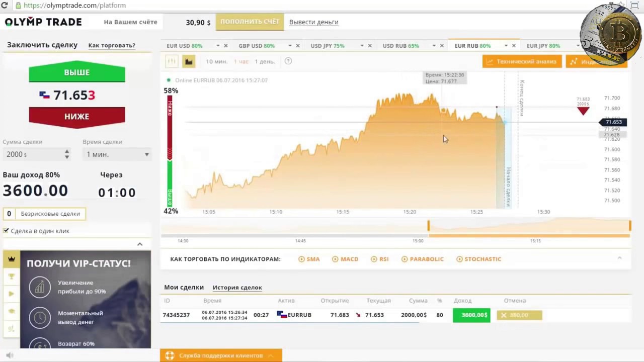
Task: Open Мои сделки tab
Action: click(184, 287)
